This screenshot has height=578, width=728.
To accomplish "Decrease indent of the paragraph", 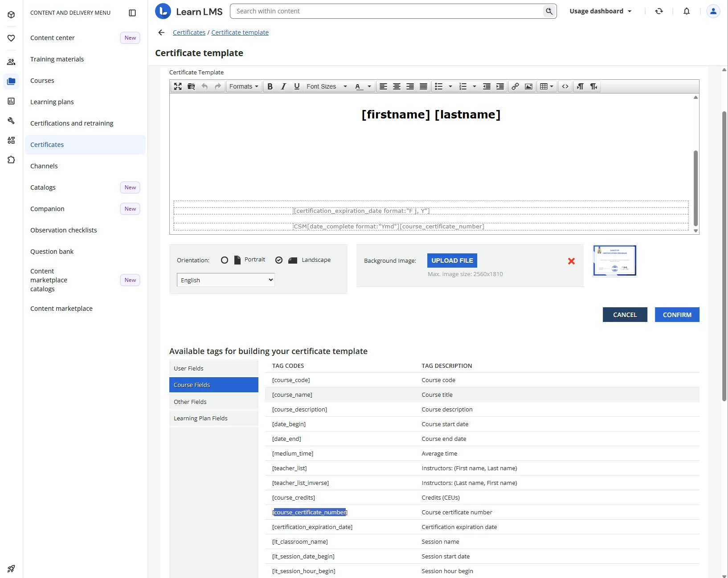I will 487,86.
